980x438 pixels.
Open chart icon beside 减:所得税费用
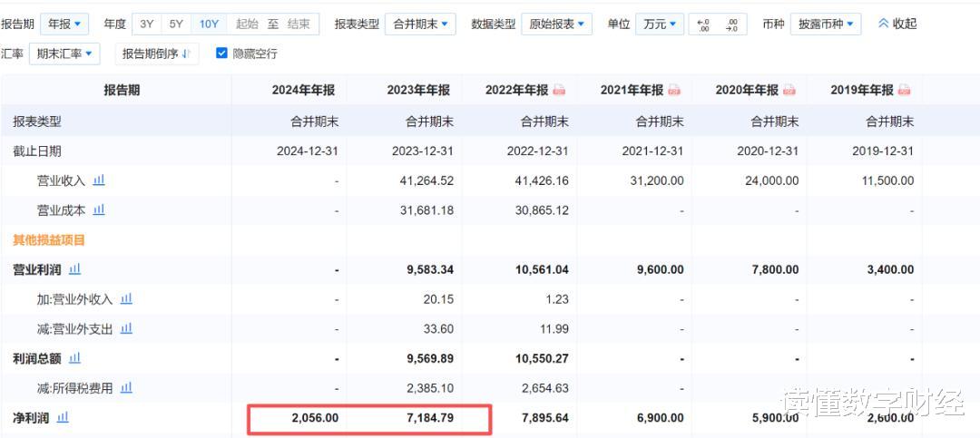click(x=126, y=388)
